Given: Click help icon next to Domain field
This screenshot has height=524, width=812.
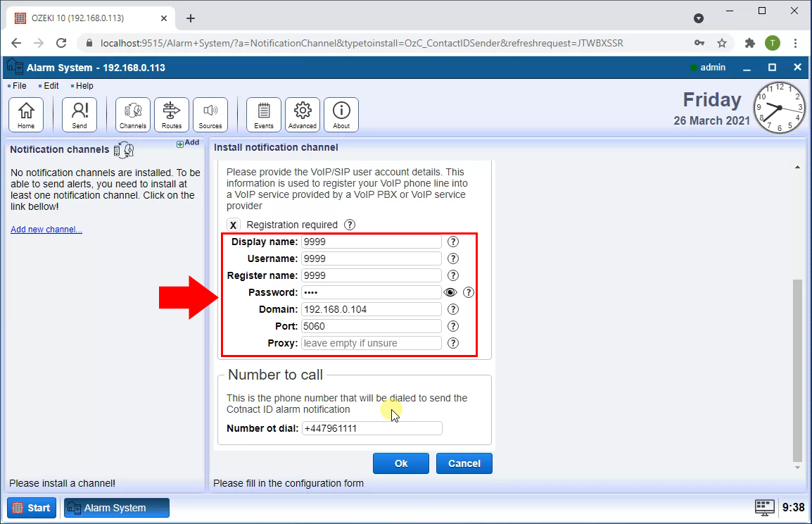Looking at the screenshot, I should click(453, 309).
